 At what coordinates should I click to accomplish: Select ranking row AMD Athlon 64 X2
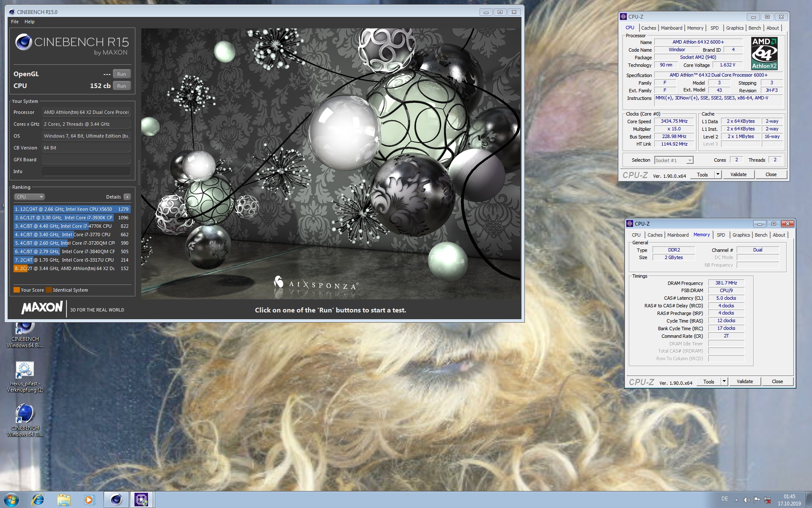click(x=72, y=268)
